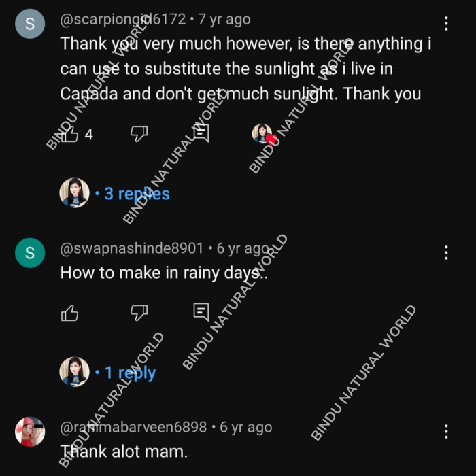The image size is (476, 476).
Task: Open more options for swapnashinde8901 comment
Action: 446,252
